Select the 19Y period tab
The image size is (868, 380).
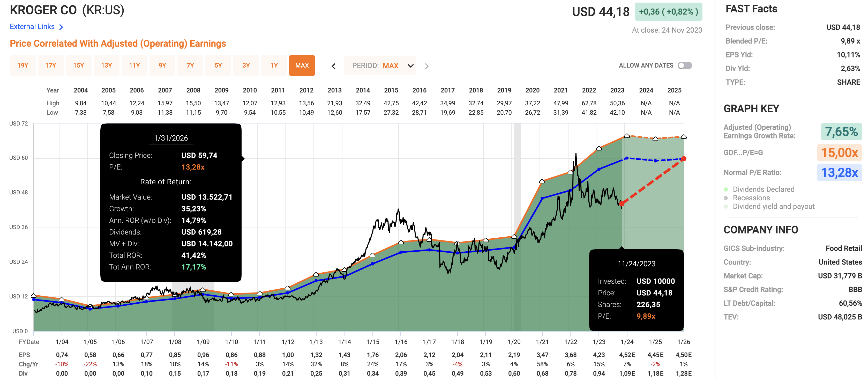tap(23, 65)
